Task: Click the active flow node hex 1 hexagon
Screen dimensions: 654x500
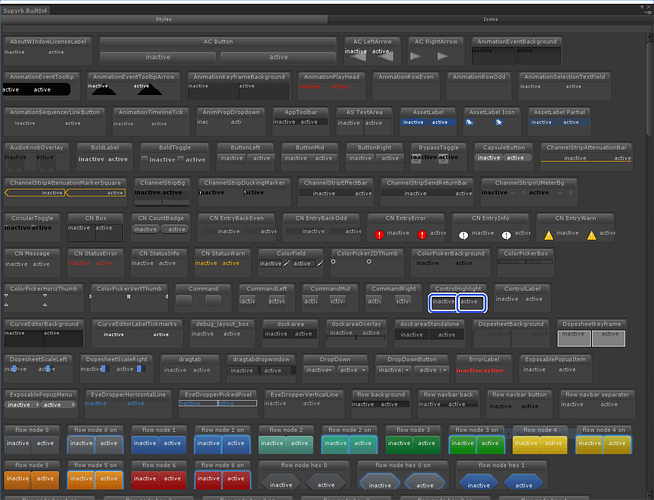Action: [523, 483]
